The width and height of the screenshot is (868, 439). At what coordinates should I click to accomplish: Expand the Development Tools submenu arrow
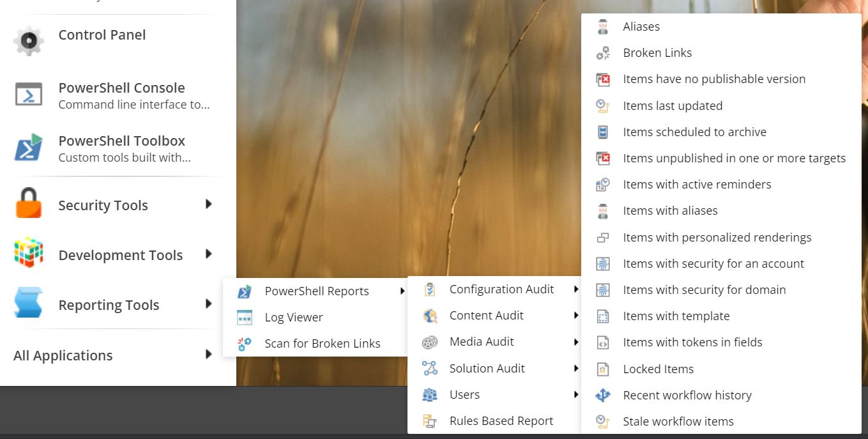point(208,254)
